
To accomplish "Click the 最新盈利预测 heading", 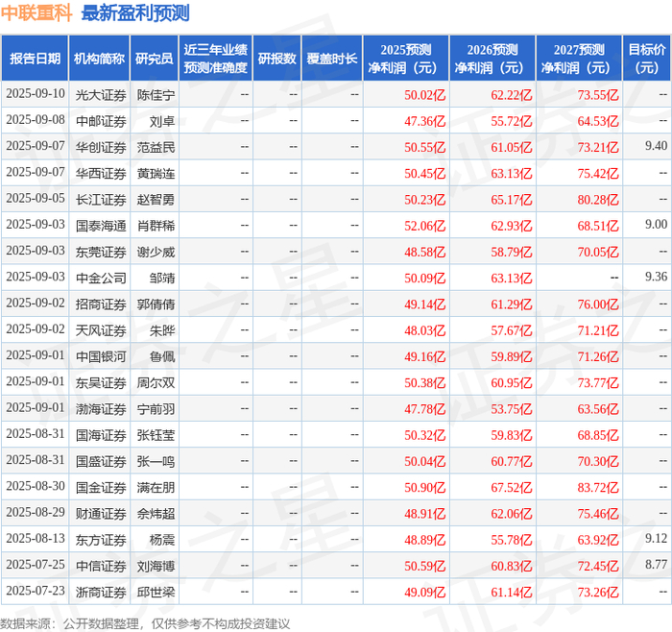I will tap(135, 12).
